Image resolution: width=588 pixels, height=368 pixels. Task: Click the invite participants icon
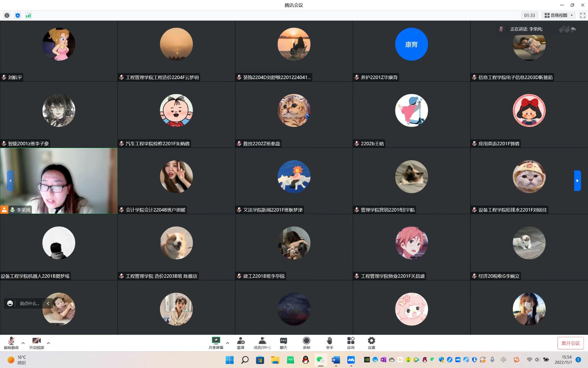click(241, 343)
